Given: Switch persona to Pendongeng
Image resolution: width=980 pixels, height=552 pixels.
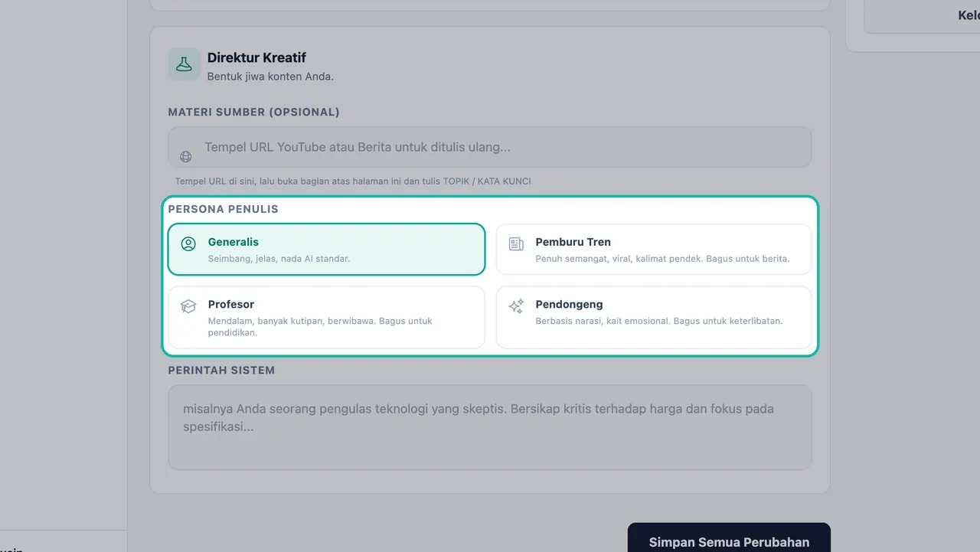Looking at the screenshot, I should (x=654, y=317).
